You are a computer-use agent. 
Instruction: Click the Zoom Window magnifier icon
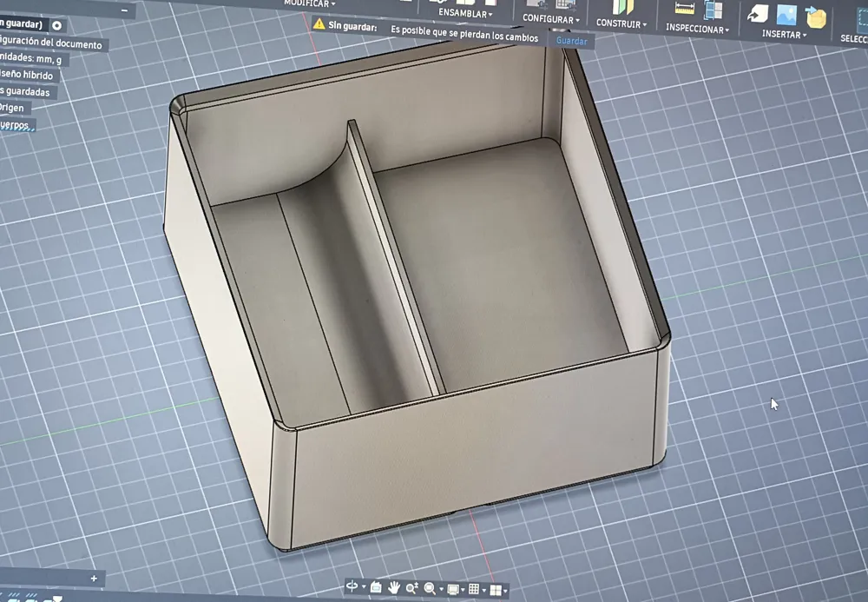coord(431,589)
